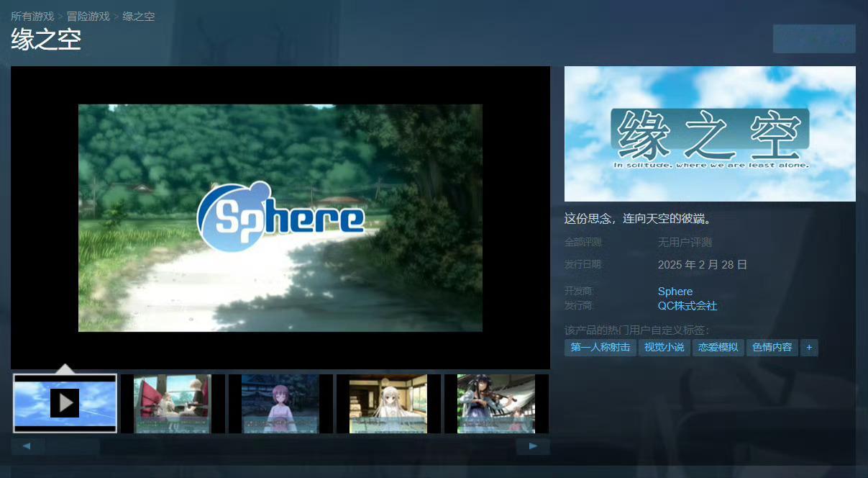Open publisher QC株式会社 link
The image size is (868, 478).
(x=687, y=306)
